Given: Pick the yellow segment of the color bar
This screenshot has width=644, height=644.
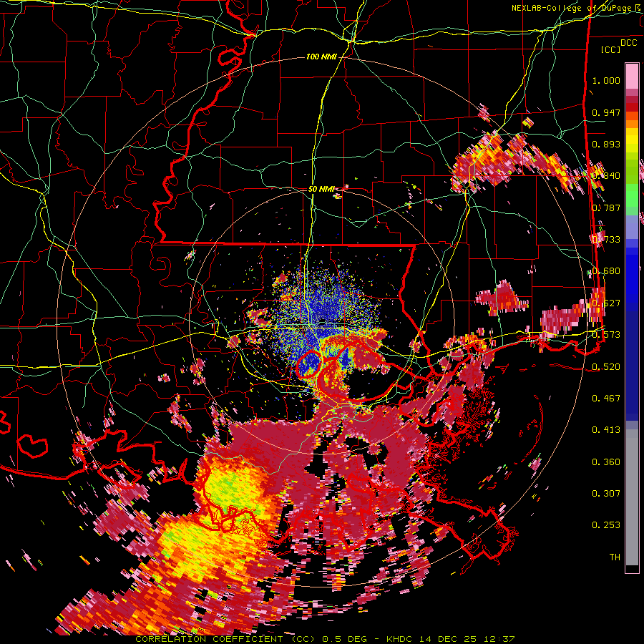Looking at the screenshot, I should click(632, 140).
